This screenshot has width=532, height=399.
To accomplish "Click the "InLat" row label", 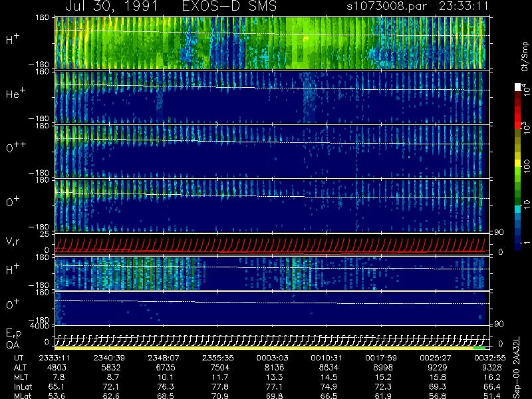I will point(23,387).
